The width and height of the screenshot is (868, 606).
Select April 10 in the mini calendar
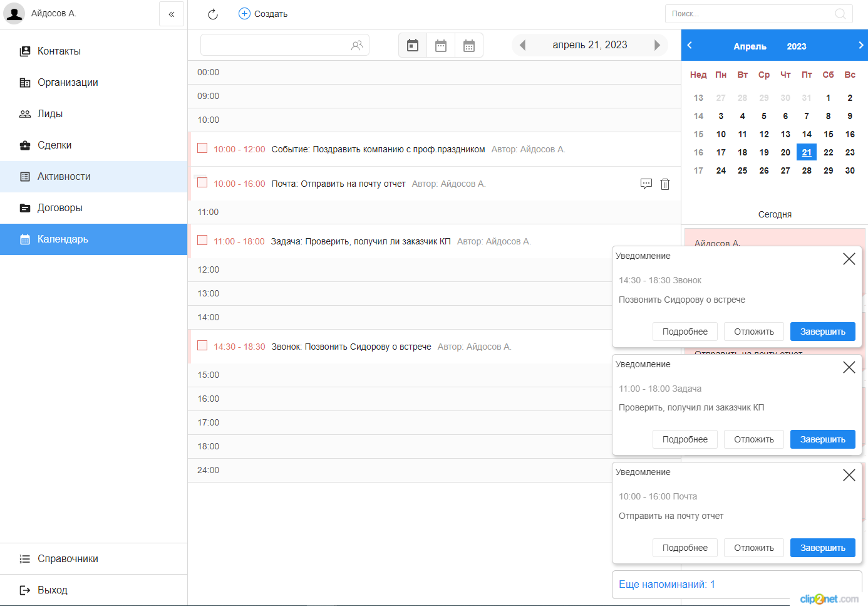(x=721, y=134)
